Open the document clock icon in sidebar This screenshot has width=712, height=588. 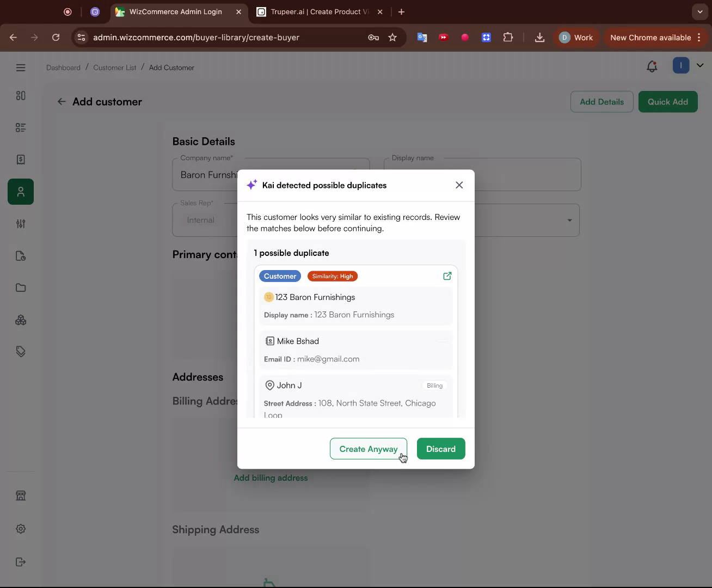(x=21, y=256)
